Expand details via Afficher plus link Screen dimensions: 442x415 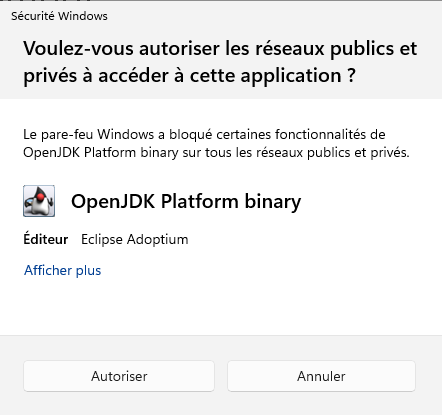pyautogui.click(x=62, y=270)
